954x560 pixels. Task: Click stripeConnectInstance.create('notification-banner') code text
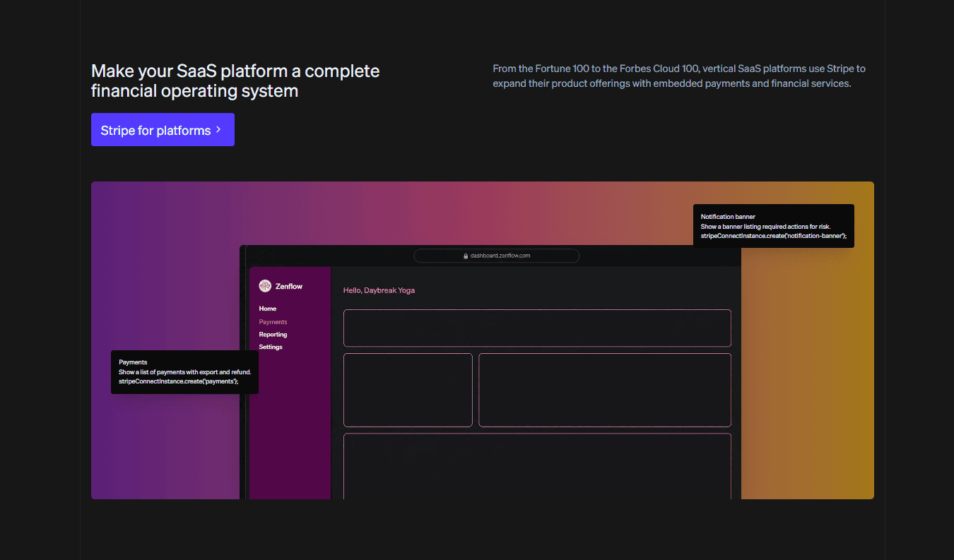click(x=774, y=236)
